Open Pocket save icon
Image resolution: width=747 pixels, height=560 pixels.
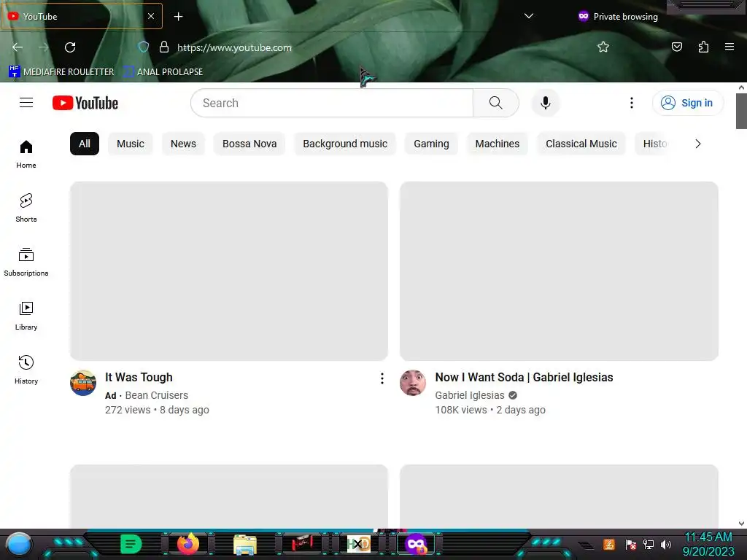pos(677,47)
